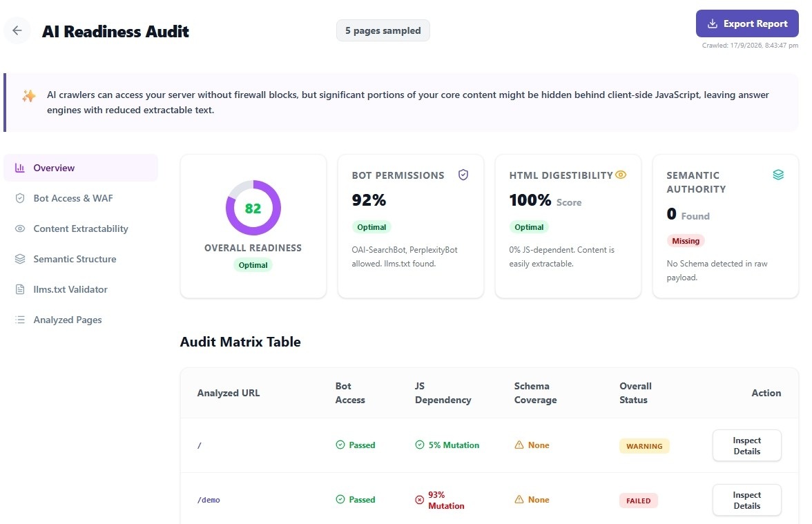Click the 5% Mutation text in / row
The width and height of the screenshot is (812, 524).
point(454,445)
